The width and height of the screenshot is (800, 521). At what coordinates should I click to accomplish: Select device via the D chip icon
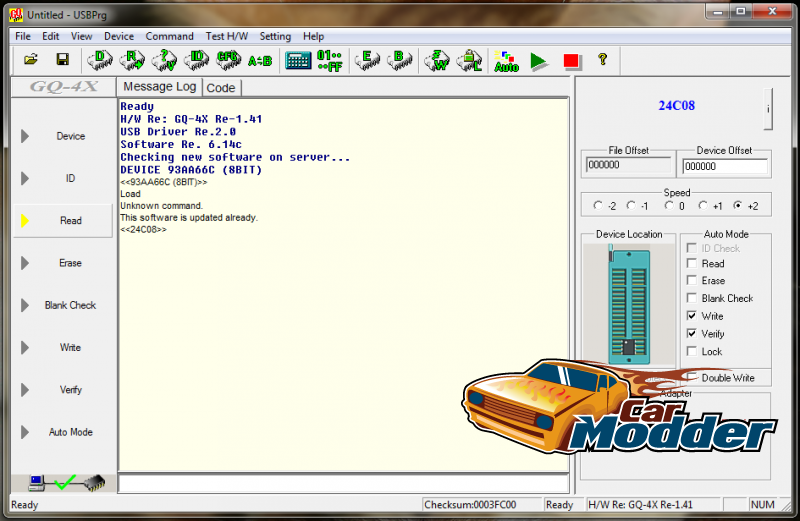[100, 60]
